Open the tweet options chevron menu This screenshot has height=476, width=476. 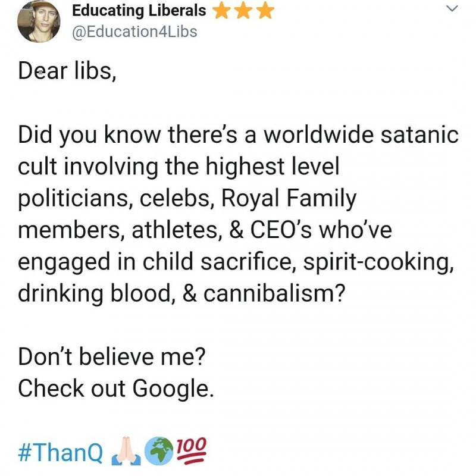pos(452,8)
